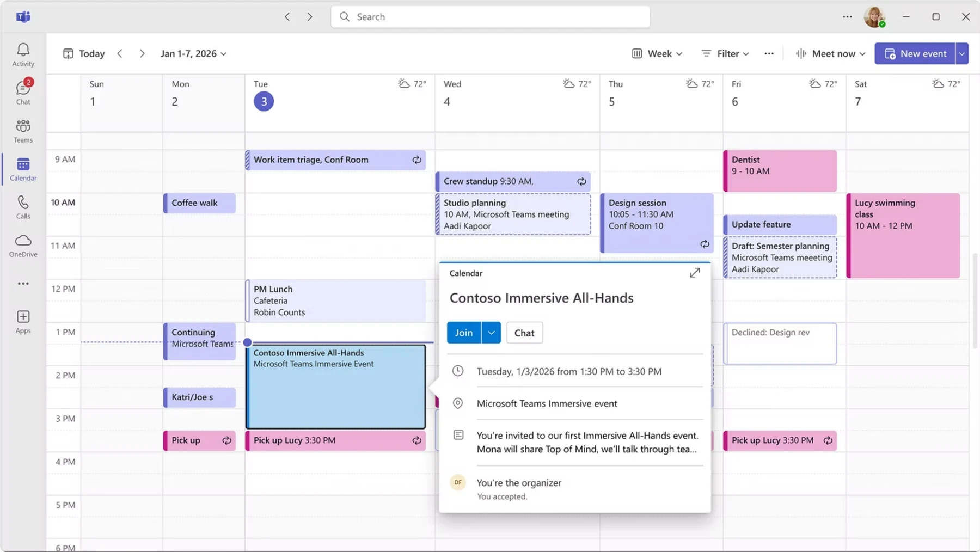Open the Update feature event
The width and height of the screenshot is (980, 552).
pyautogui.click(x=780, y=224)
